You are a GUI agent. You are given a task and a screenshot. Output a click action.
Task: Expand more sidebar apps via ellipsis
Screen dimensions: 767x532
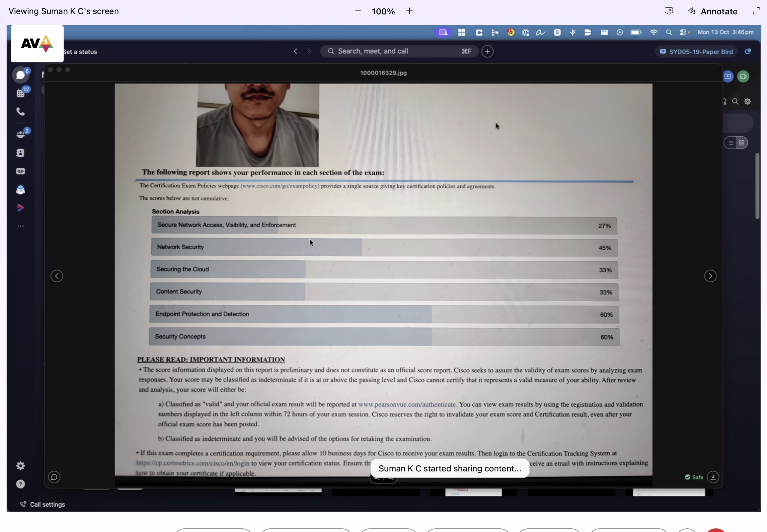tap(20, 226)
